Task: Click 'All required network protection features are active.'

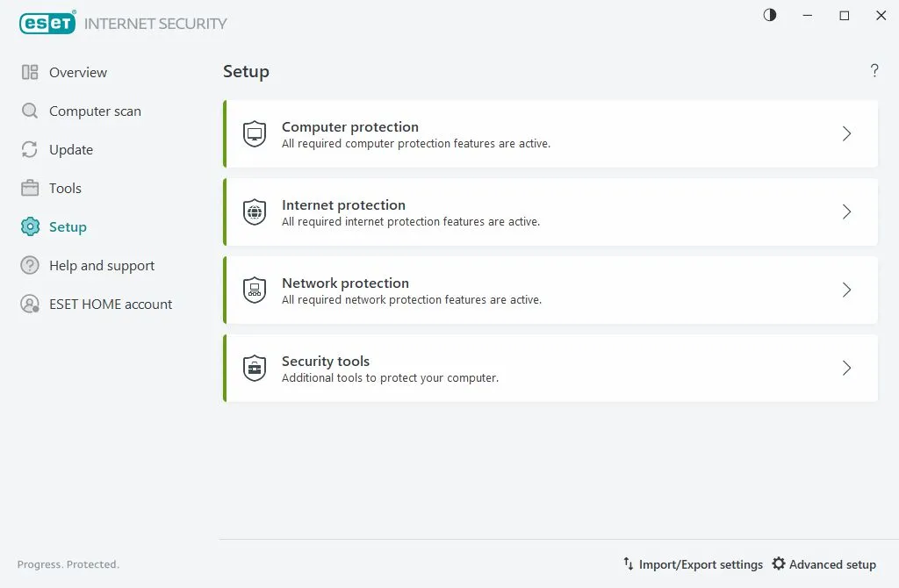Action: tap(412, 300)
